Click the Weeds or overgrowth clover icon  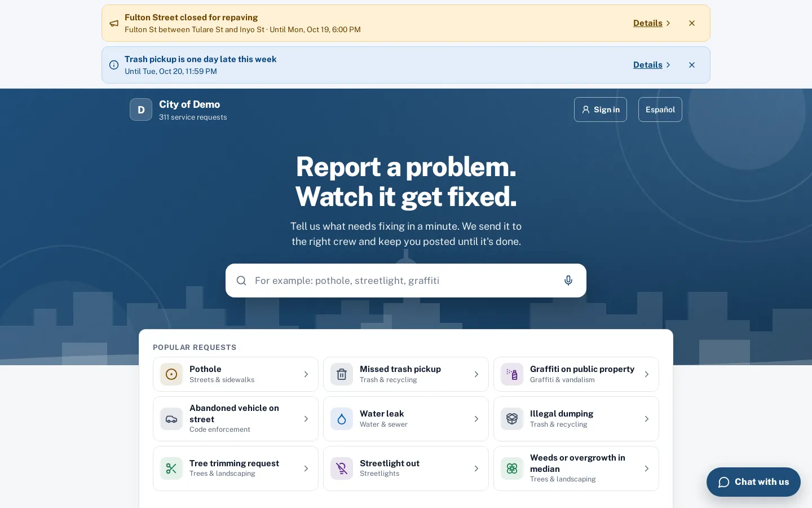(512, 468)
